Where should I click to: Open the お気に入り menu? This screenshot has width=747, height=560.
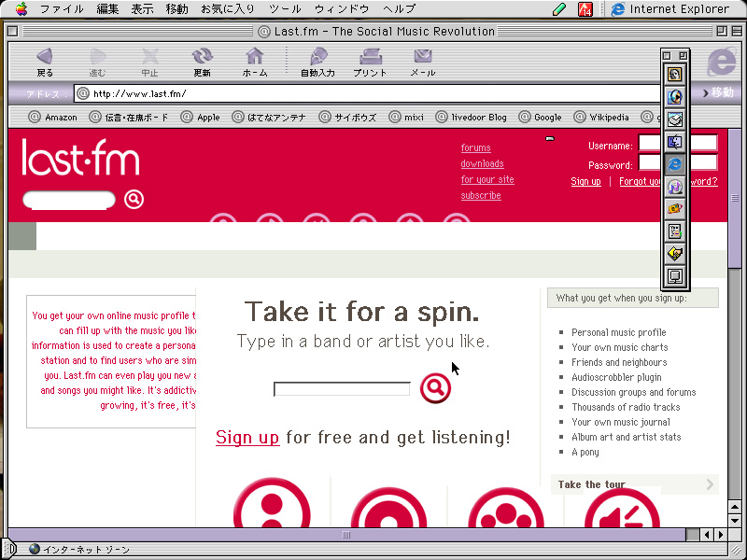(x=228, y=9)
